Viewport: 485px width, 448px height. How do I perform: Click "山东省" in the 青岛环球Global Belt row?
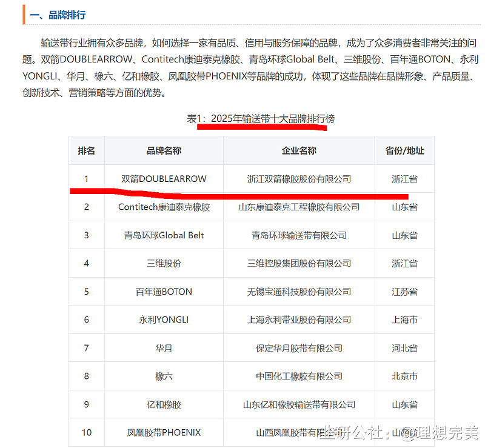pos(404,235)
